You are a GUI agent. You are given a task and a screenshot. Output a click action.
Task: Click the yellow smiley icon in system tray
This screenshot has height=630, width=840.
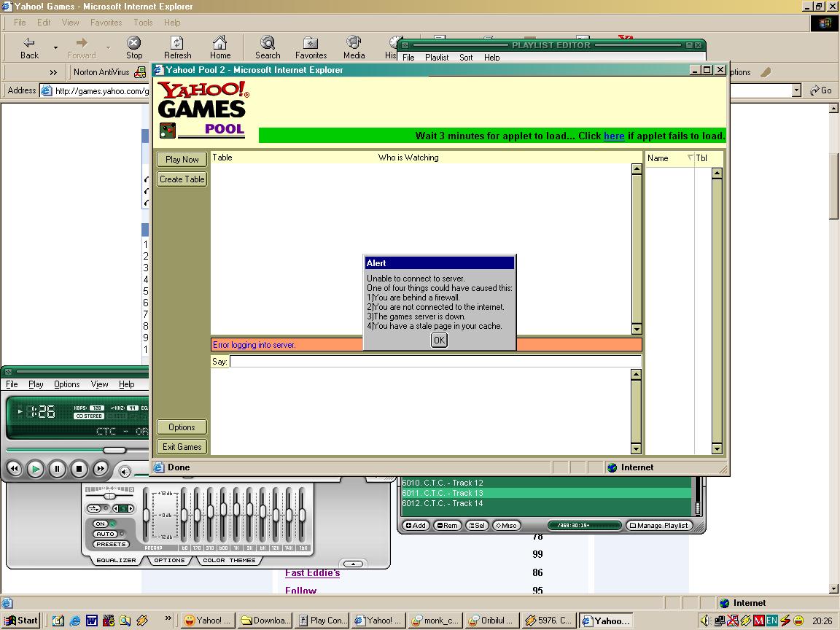[798, 621]
